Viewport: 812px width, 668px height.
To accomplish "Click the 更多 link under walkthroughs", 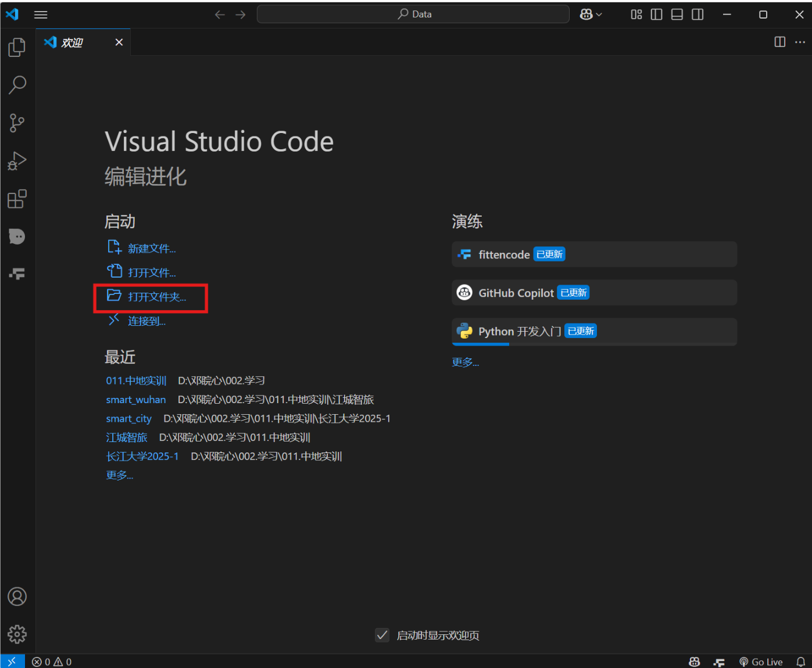I will pyautogui.click(x=466, y=362).
